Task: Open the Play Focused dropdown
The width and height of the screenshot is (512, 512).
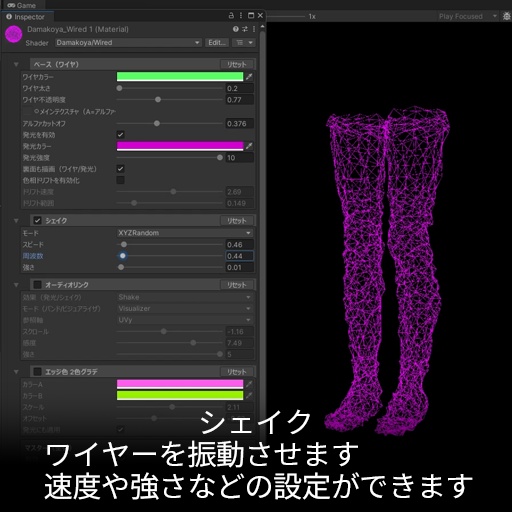Action: [x=467, y=16]
